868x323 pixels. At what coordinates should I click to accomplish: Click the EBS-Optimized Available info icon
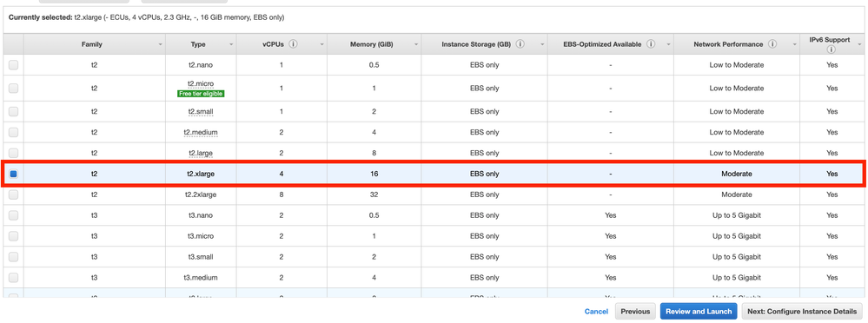[x=651, y=44]
